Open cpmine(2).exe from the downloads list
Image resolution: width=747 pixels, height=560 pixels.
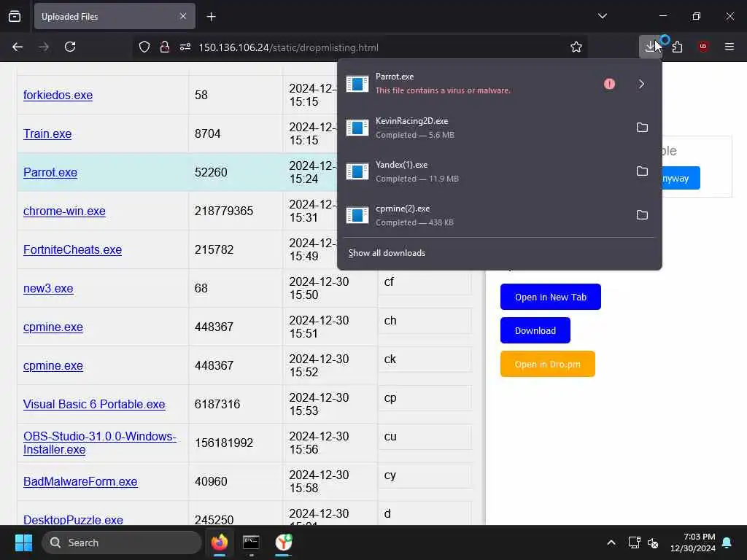point(484,215)
